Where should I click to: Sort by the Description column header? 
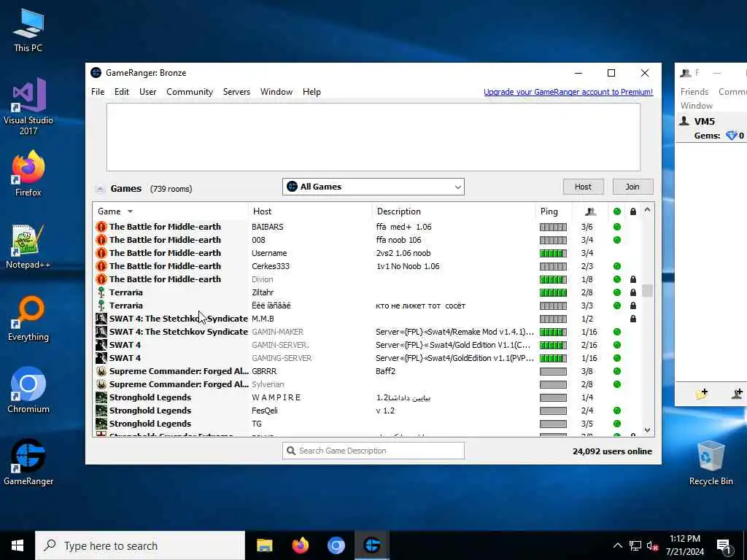454,211
